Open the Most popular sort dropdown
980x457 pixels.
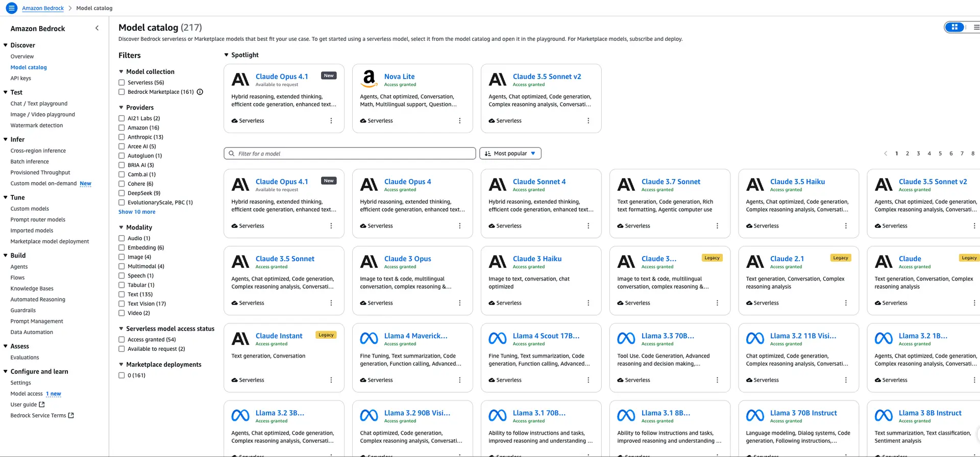point(510,154)
